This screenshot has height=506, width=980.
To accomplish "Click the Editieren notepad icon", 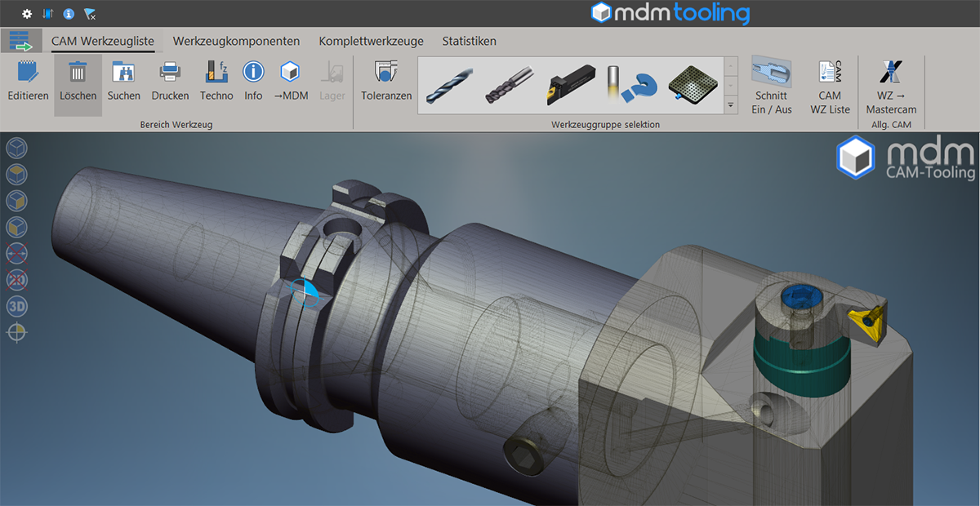I will [28, 73].
